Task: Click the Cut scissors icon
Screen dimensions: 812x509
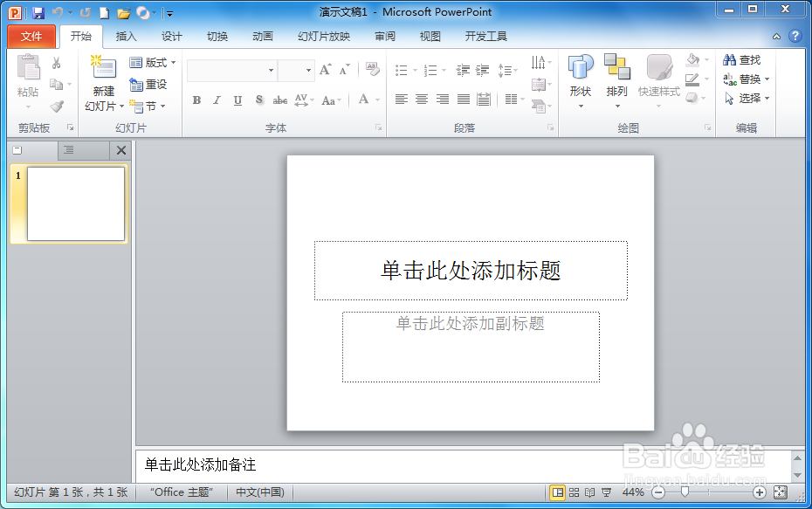Action: click(x=57, y=63)
